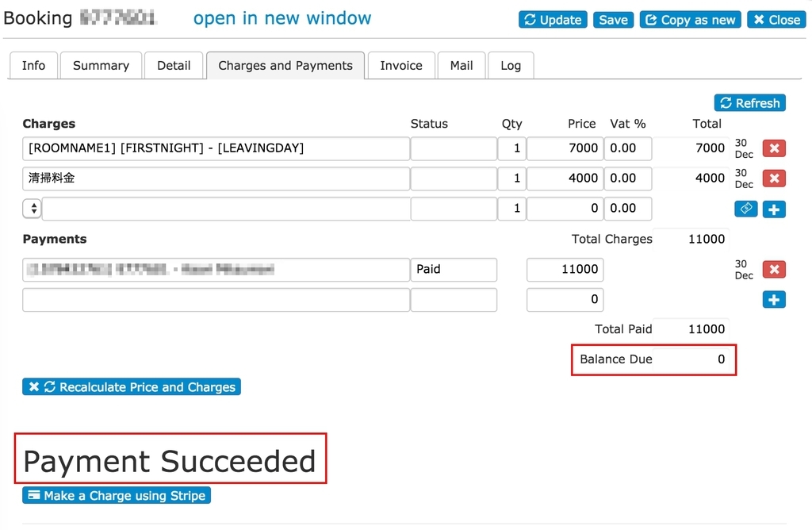This screenshot has height=530, width=812.
Task: Save the booking
Action: [613, 20]
